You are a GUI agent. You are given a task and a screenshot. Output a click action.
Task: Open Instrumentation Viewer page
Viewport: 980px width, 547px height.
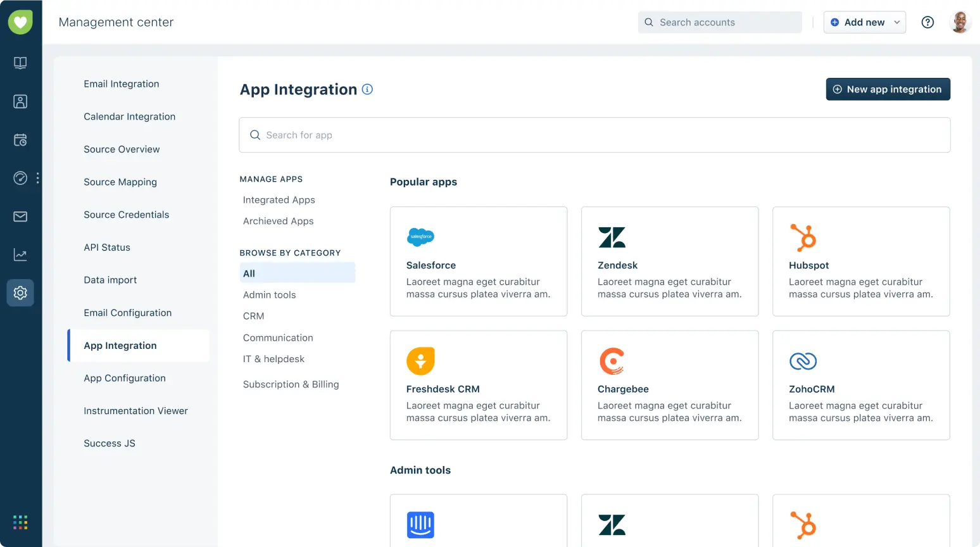[136, 411]
